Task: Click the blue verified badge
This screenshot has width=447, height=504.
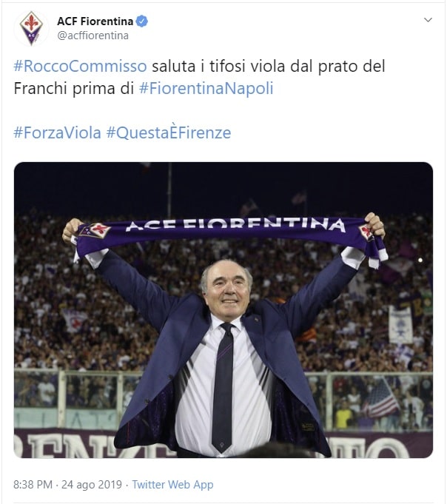Action: point(141,21)
